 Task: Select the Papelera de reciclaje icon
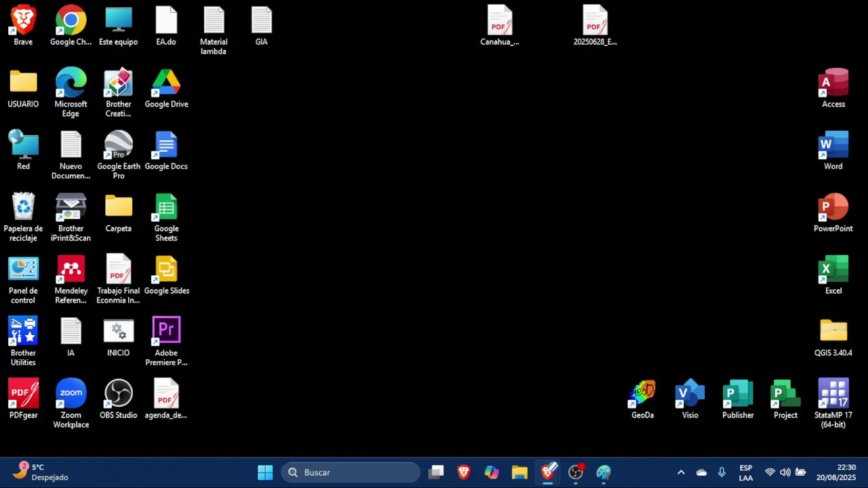coord(23,218)
